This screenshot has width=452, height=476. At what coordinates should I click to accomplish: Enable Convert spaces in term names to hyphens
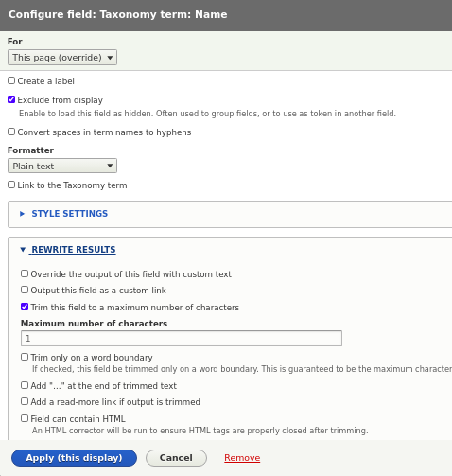tap(11, 132)
